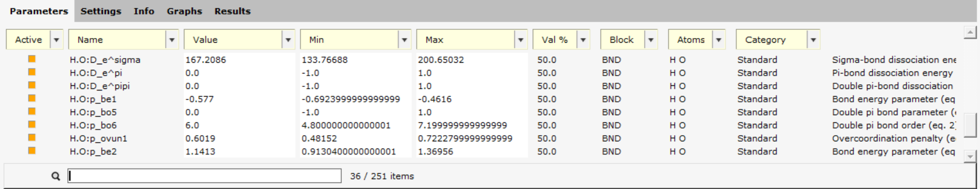The height and width of the screenshot is (189, 980).
Task: Click the Max column header button
Action: (466, 40)
